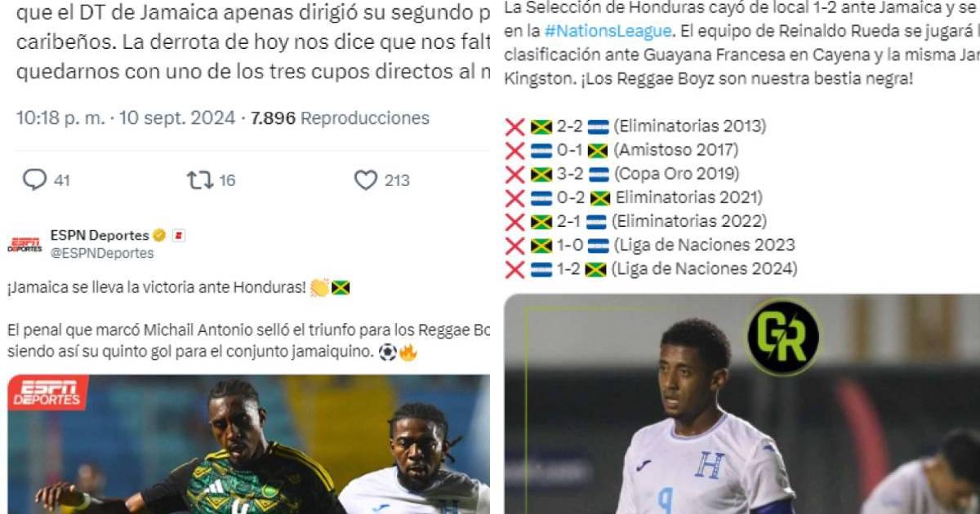
Task: Click the ESPN Deportes account name
Action: coord(100,236)
